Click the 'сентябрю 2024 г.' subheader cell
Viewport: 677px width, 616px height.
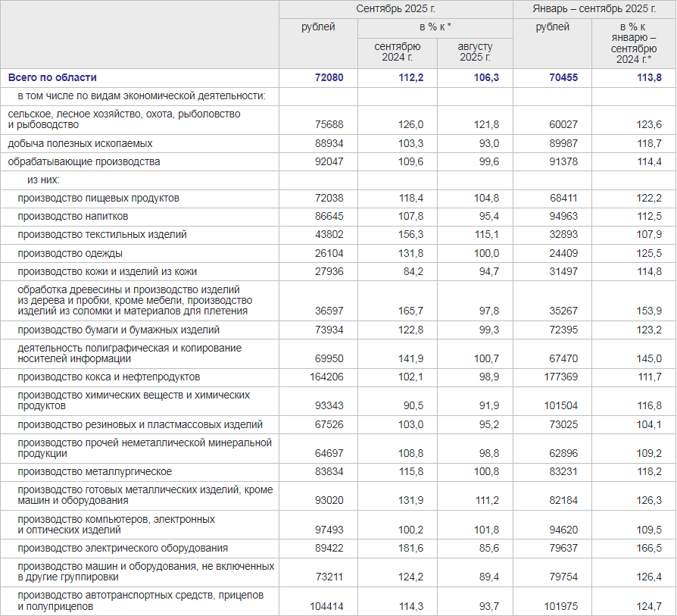(x=398, y=52)
